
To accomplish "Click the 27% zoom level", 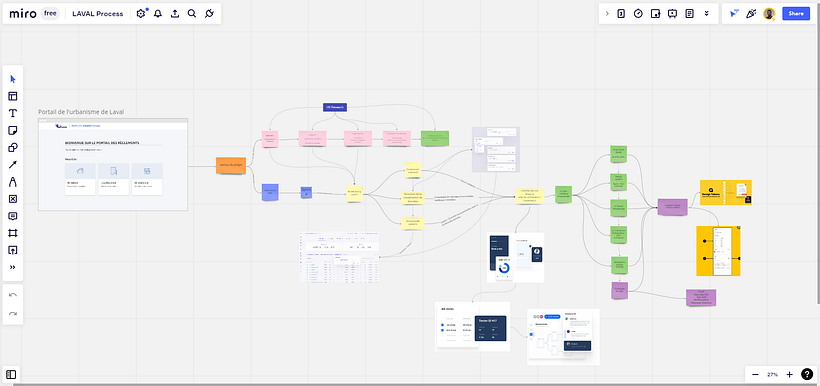I will [772, 374].
